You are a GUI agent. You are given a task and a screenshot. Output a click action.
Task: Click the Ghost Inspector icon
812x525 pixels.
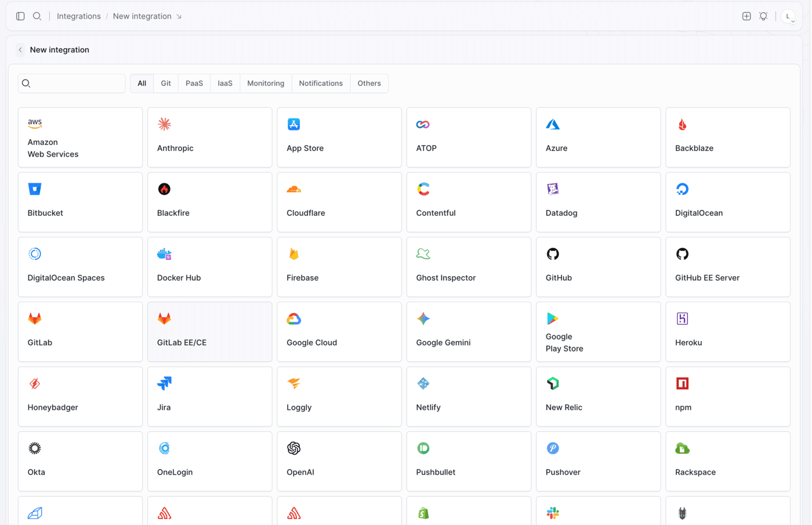tap(423, 254)
